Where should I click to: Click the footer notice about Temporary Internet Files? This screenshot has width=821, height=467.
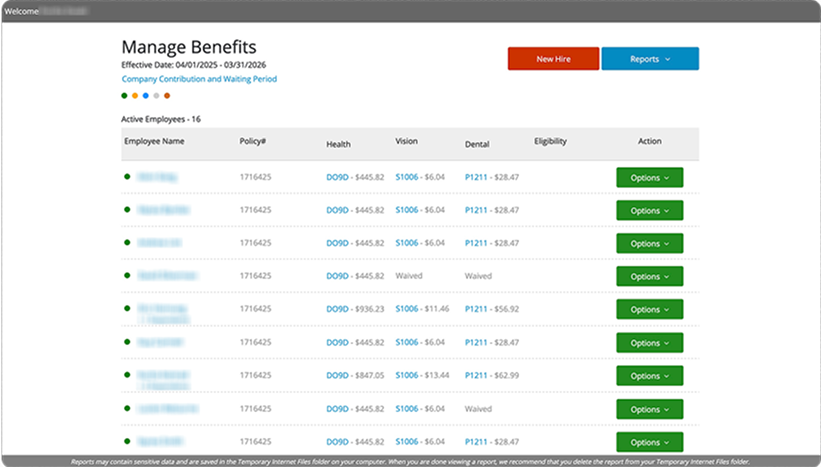tap(410, 462)
